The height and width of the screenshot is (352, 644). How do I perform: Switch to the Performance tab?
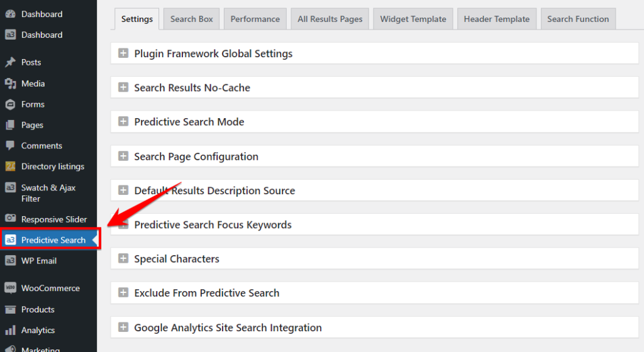pyautogui.click(x=255, y=19)
